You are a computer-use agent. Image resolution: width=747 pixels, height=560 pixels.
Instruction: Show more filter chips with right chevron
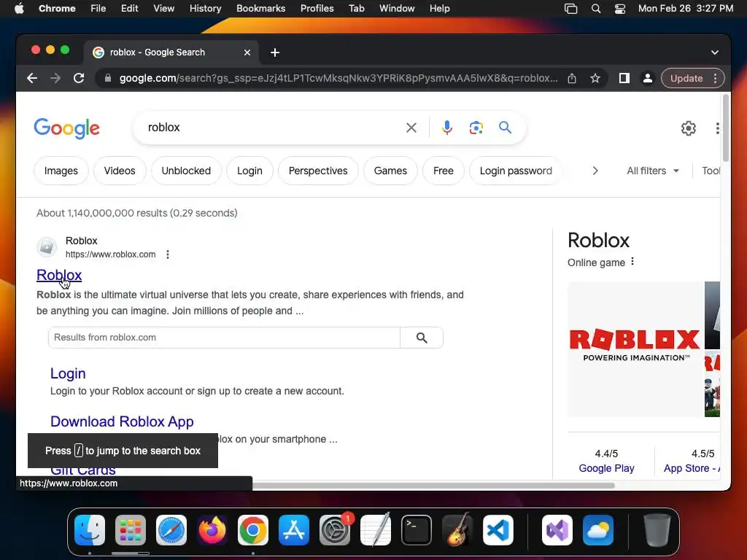(x=595, y=171)
